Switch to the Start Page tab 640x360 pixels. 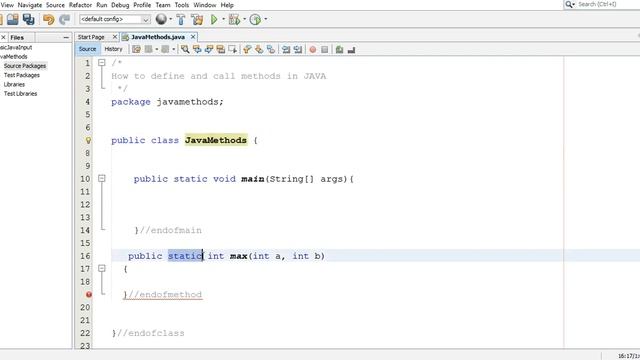click(91, 37)
